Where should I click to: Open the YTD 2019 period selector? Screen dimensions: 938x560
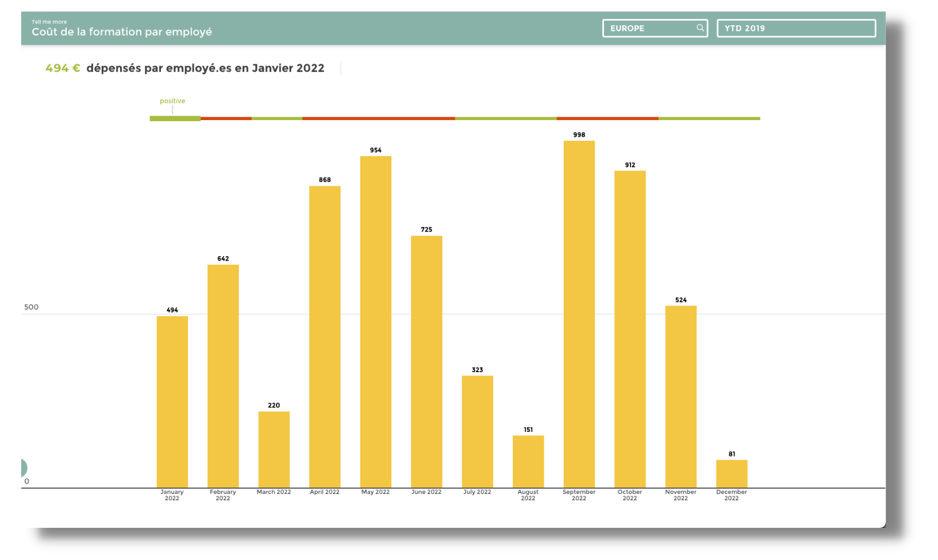coord(795,28)
